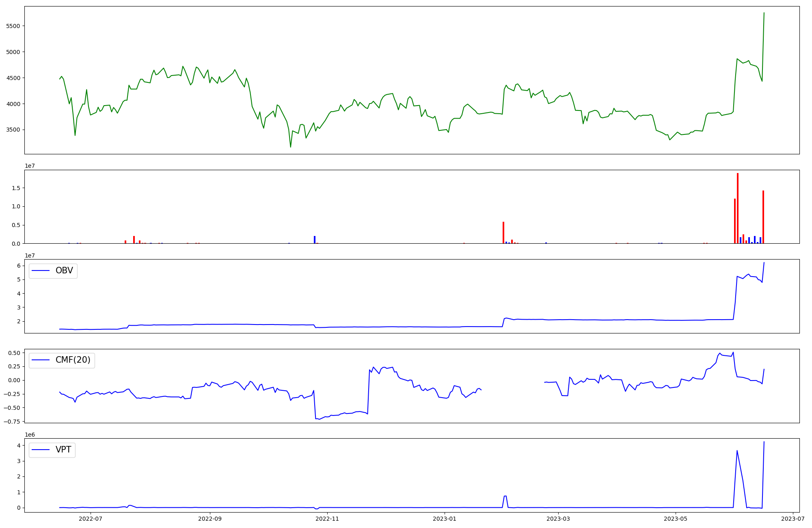The width and height of the screenshot is (812, 528).
Task: Click the blue line sample in CMF(20) legend
Action: (41, 360)
